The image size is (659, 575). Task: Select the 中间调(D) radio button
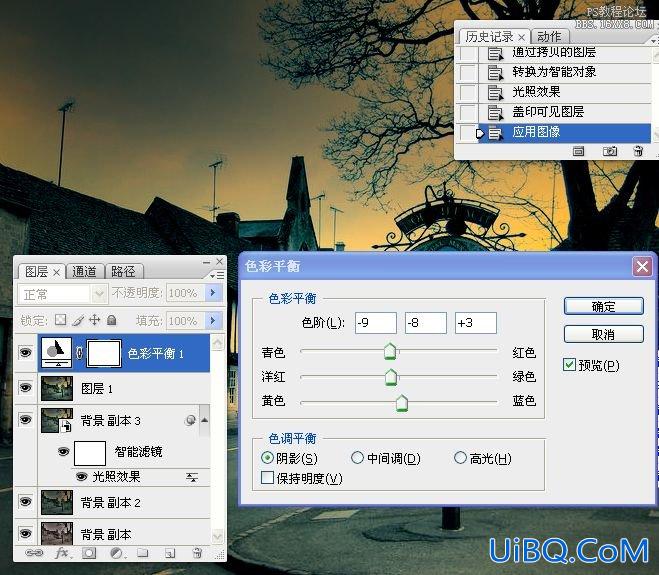(x=357, y=457)
